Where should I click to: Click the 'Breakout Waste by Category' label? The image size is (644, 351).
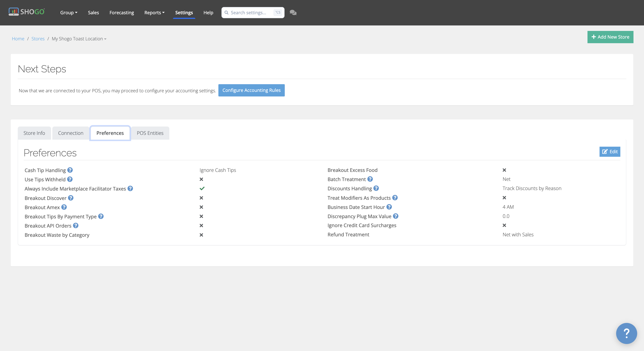[57, 235]
